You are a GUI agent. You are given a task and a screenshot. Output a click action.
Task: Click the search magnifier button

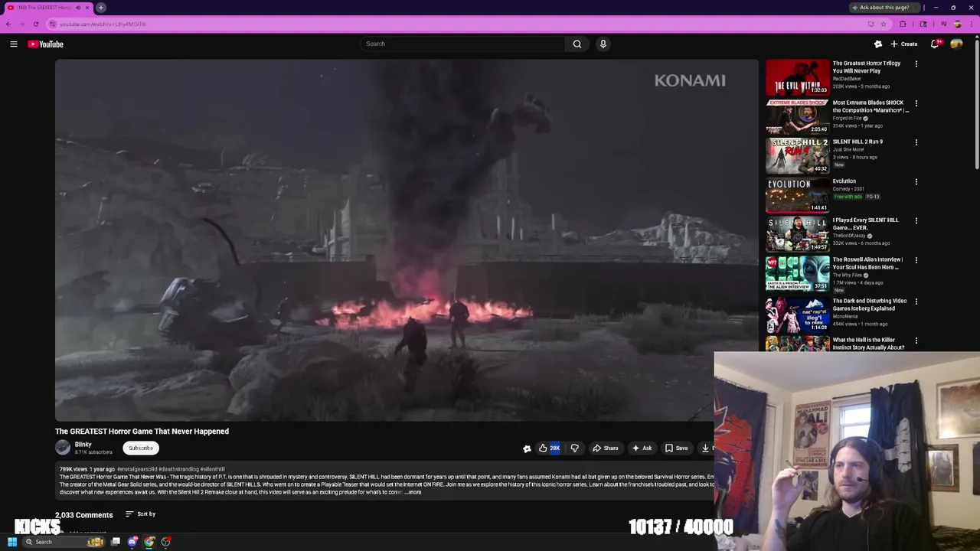(577, 44)
